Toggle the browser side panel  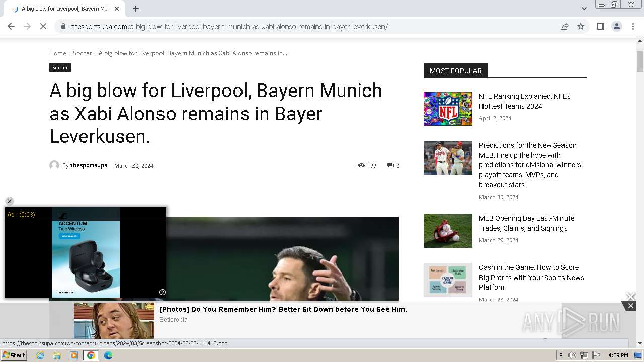[600, 26]
